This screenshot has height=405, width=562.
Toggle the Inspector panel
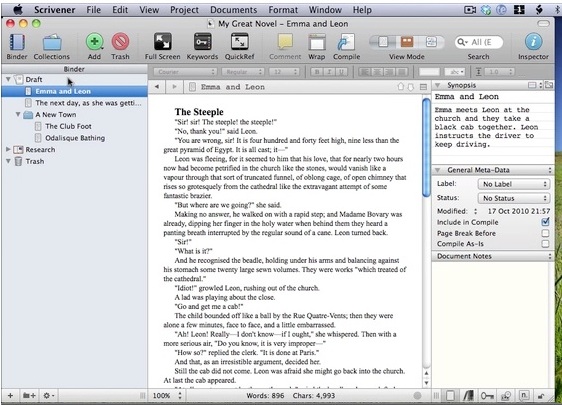(533, 42)
